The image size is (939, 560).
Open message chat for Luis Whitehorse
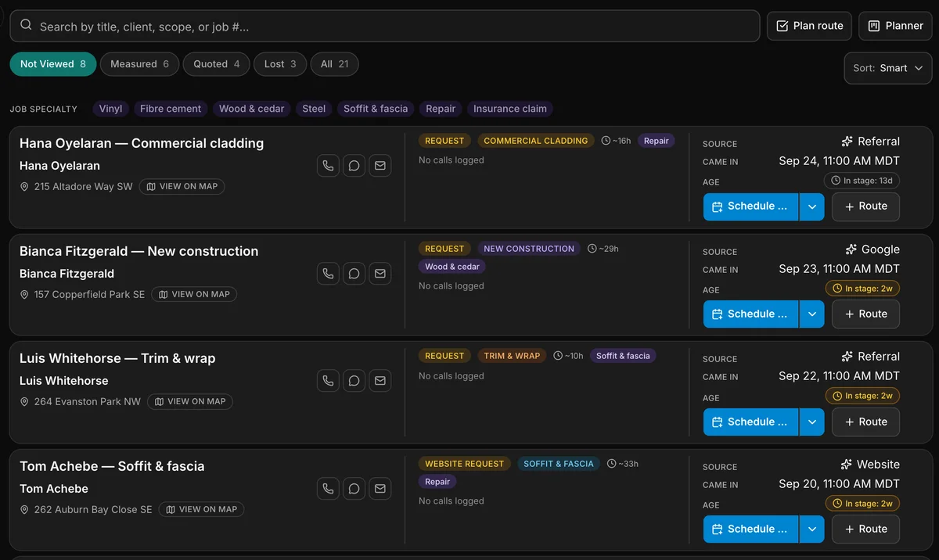tap(354, 381)
